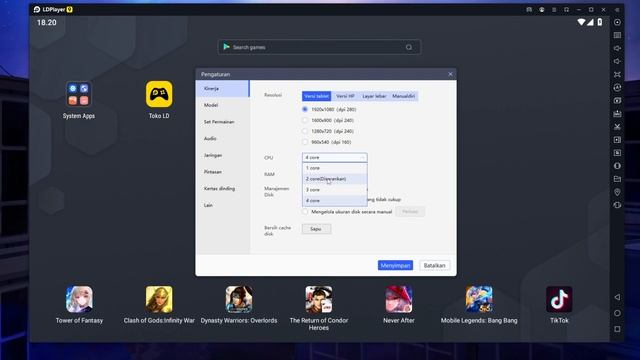
Task: Click the Android back triangle button
Action: 617,297
